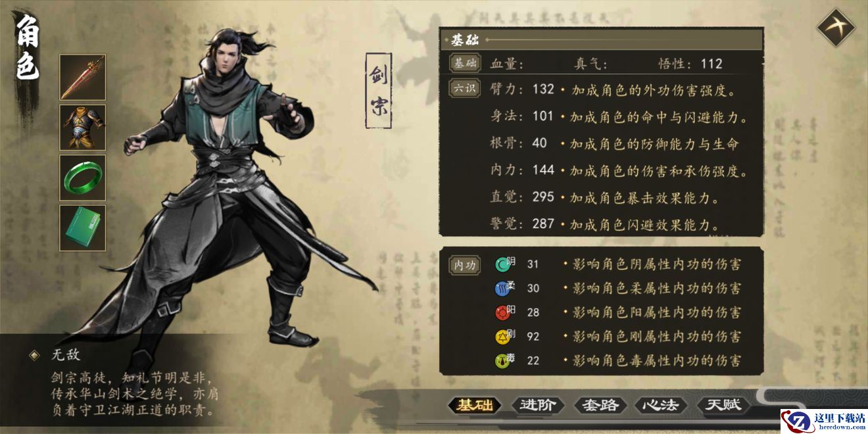Select the green jade ring slot
The width and height of the screenshot is (868, 434).
(83, 178)
